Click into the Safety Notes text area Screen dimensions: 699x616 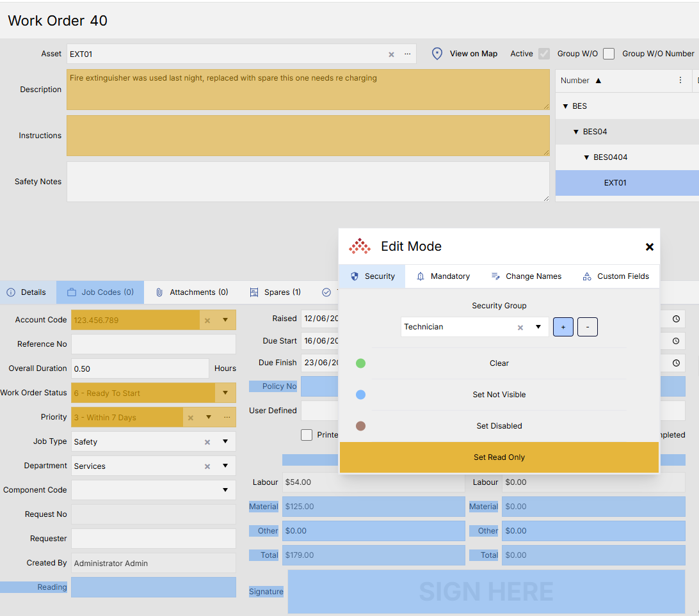308,182
